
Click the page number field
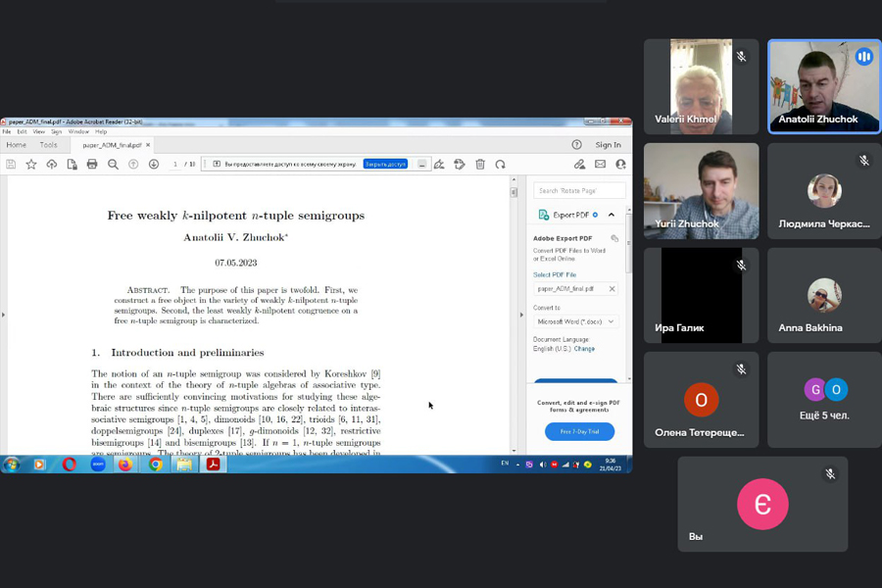point(175,165)
